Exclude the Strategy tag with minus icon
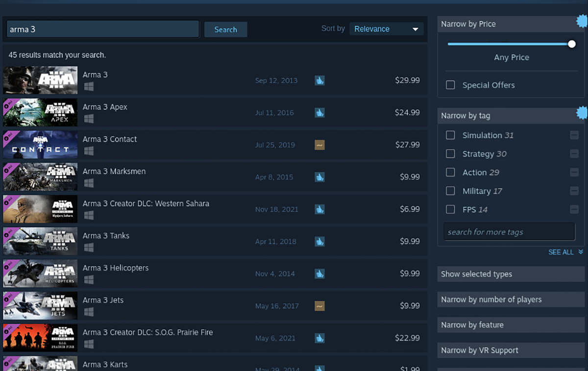The image size is (588, 371). tap(574, 154)
